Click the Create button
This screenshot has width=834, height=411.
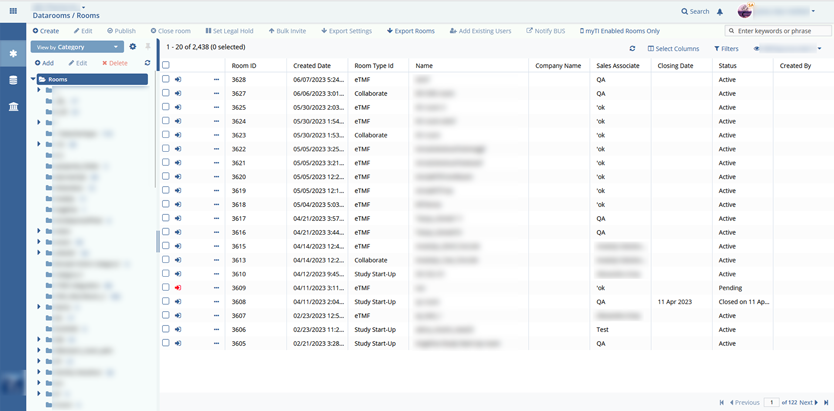point(45,31)
